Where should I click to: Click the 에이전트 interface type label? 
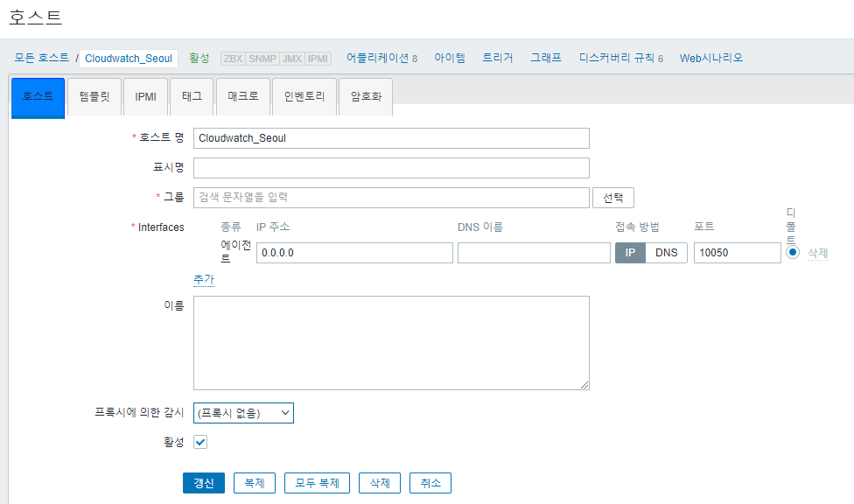click(x=235, y=252)
